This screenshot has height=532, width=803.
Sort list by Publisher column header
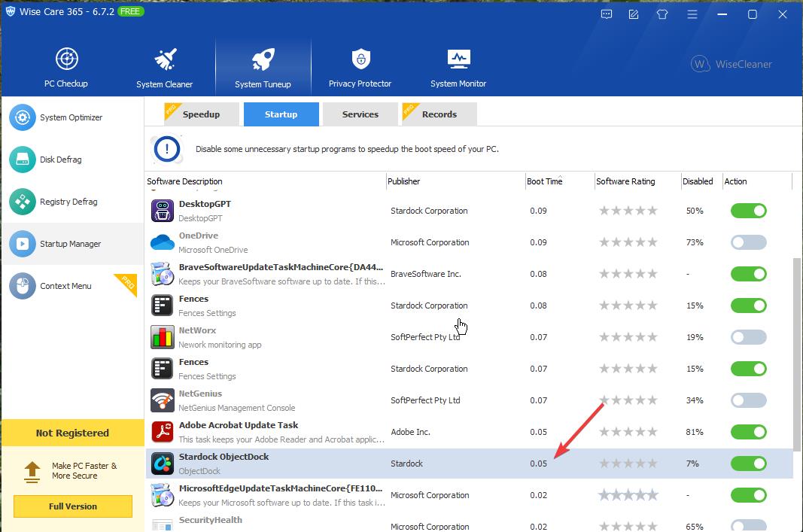(x=456, y=181)
